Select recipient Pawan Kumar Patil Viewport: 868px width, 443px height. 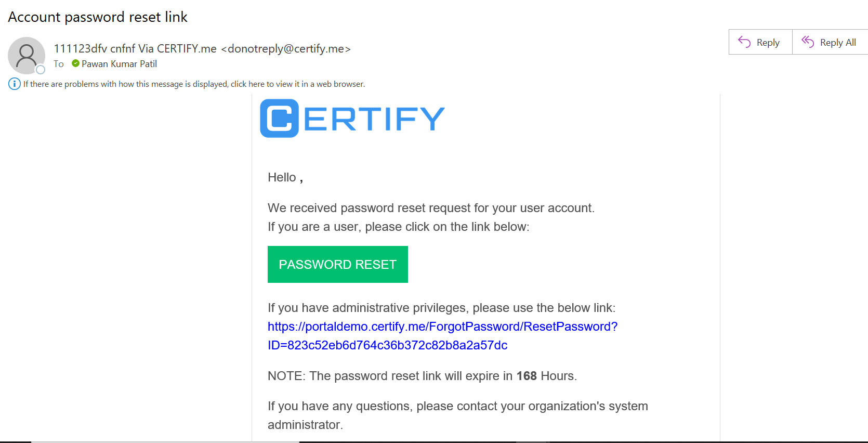(119, 64)
